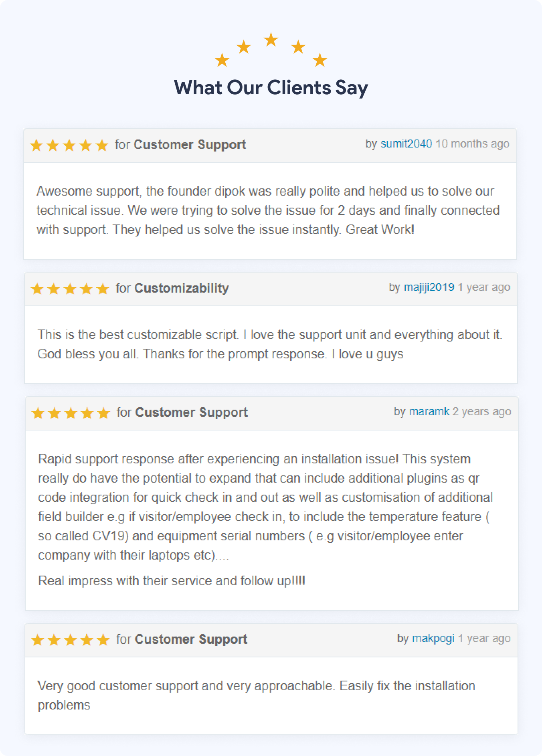Click the "Rapid support response" review body

[265, 507]
